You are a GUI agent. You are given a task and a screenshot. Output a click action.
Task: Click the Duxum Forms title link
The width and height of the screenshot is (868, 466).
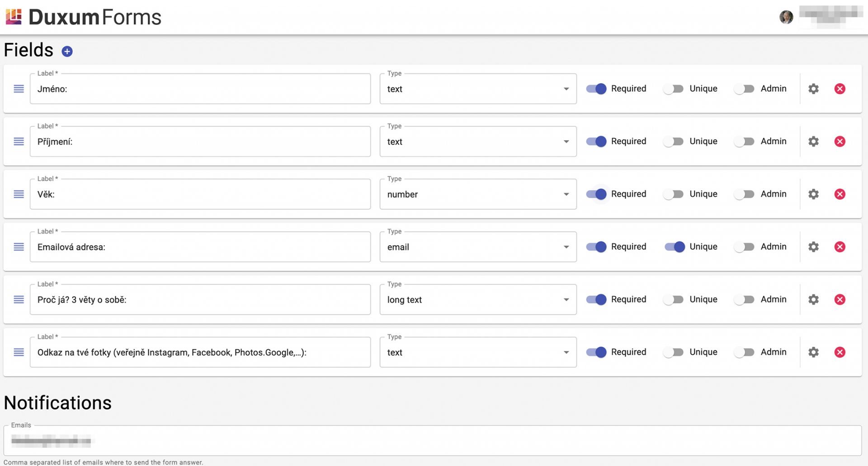point(95,17)
